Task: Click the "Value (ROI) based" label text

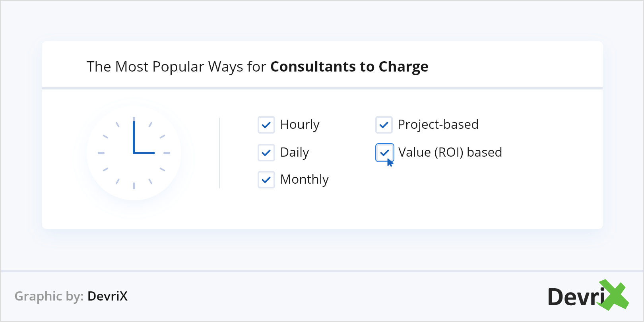Action: [450, 152]
